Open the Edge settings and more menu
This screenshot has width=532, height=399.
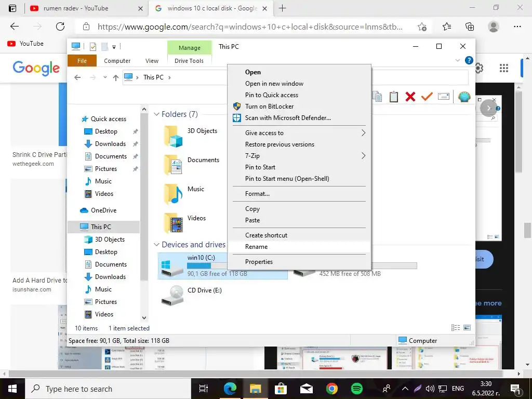[517, 26]
